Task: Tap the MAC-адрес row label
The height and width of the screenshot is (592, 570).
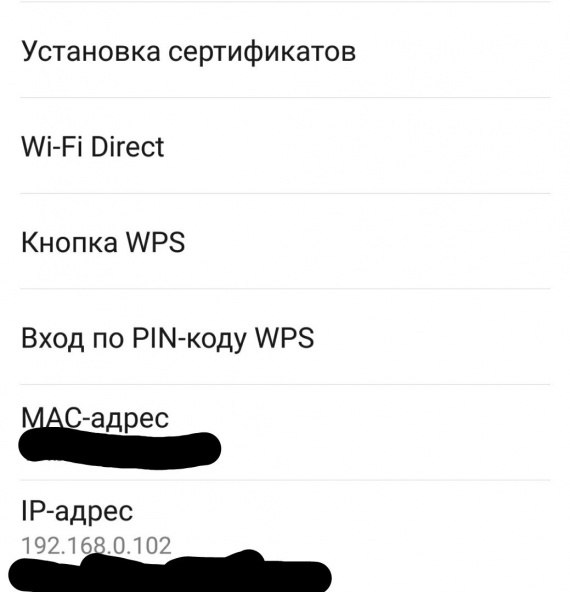Action: coord(95,418)
